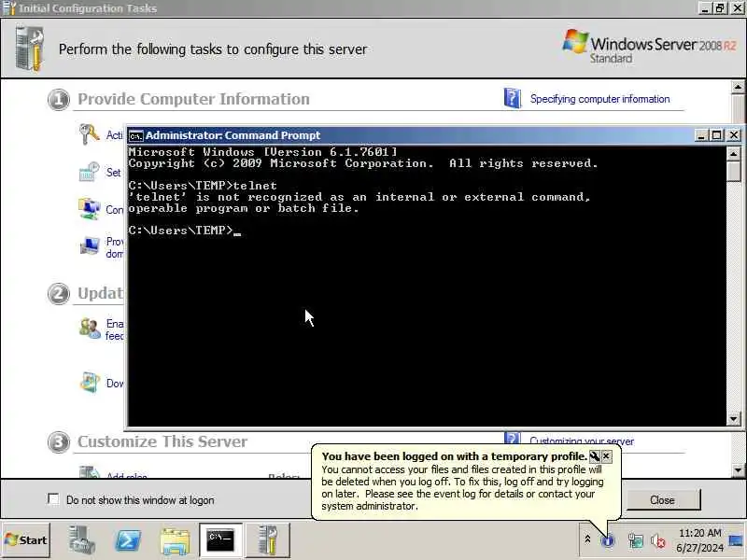
Task: Click the Show desktop button by clock
Action: 737,540
